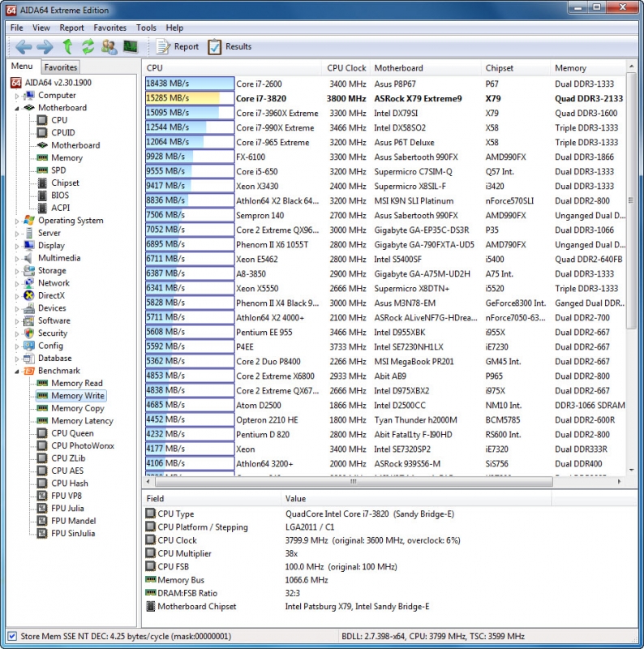Open the CPU PhotoWorxx benchmark
644x649 pixels.
[83, 445]
